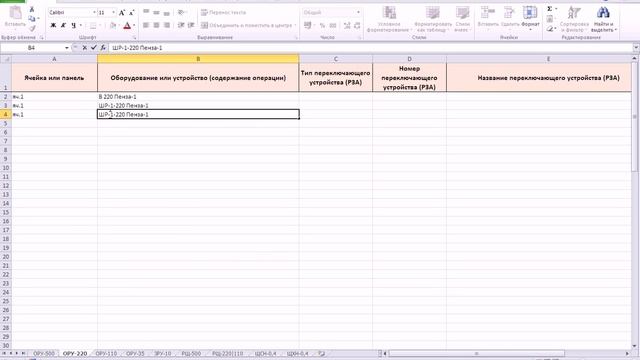Click Merge and Center (Объединить и поместить в центре)
The height and width of the screenshot is (360, 640).
247,25
